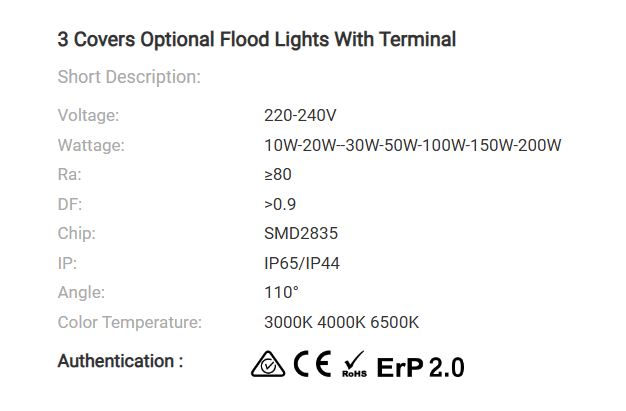Click the CE certification mark
This screenshot has height=411, width=626.
coord(313,364)
